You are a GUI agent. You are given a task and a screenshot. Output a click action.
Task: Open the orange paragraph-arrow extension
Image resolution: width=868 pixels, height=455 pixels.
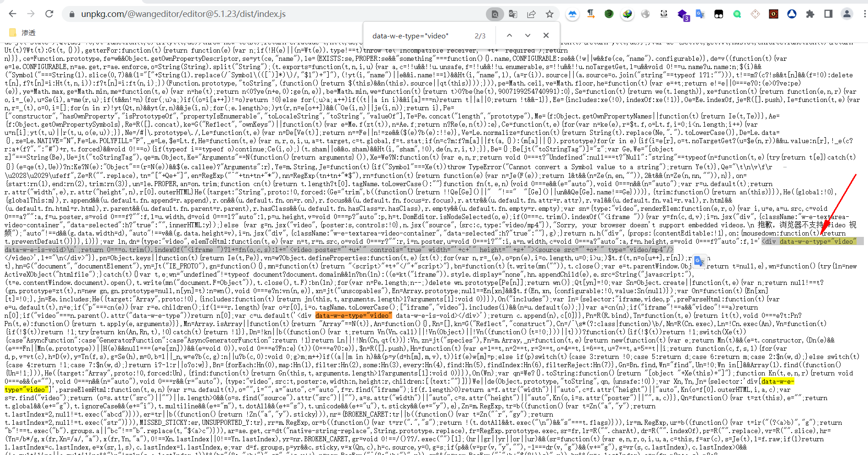pyautogui.click(x=591, y=14)
